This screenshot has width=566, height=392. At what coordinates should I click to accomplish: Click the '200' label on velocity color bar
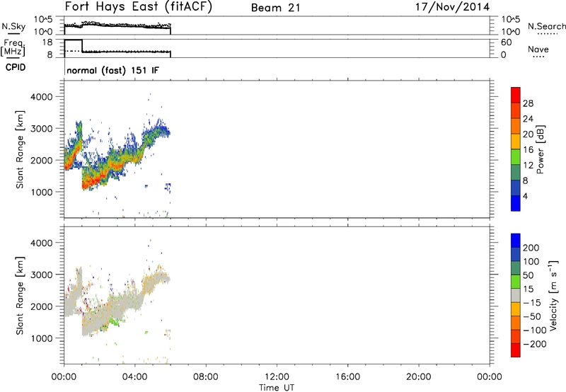(x=531, y=248)
